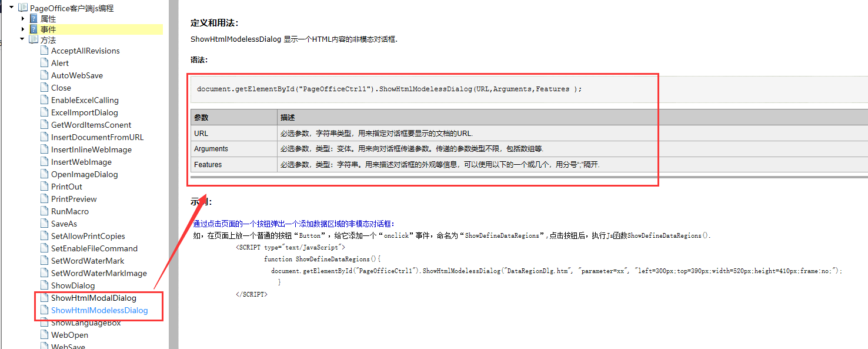The image size is (868, 349).
Task: Click the page icon beside SetEnableFileCommand
Action: (x=44, y=248)
